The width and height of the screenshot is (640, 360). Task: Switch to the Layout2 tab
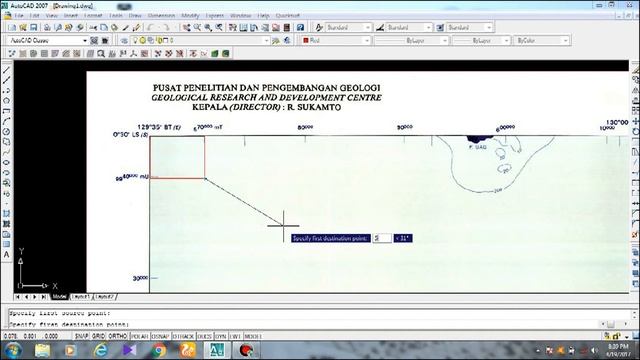[105, 297]
